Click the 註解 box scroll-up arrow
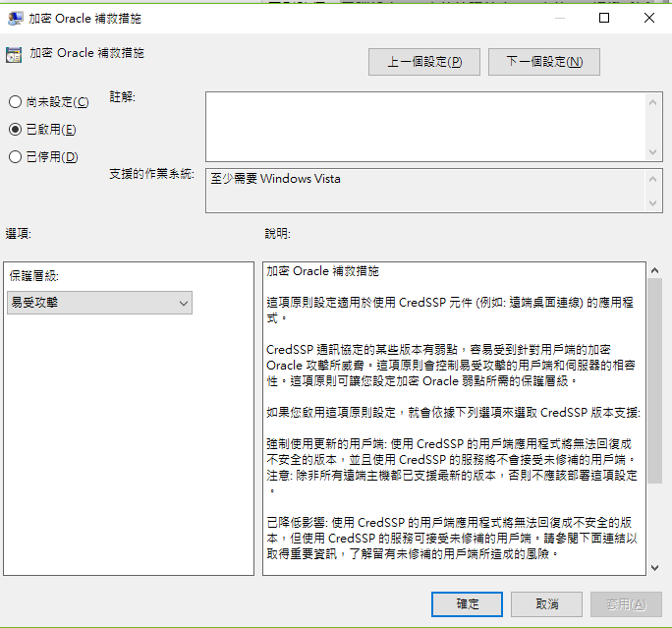Image resolution: width=672 pixels, height=628 pixels. pos(652,102)
